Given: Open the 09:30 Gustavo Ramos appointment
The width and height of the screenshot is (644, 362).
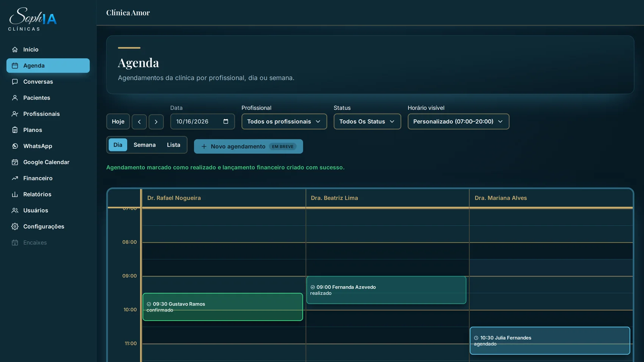Looking at the screenshot, I should coord(223,307).
